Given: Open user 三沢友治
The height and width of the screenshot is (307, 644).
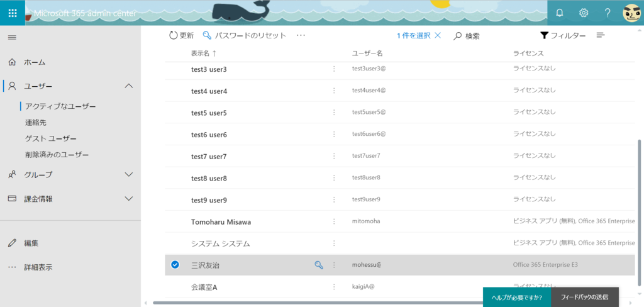Looking at the screenshot, I should [206, 265].
